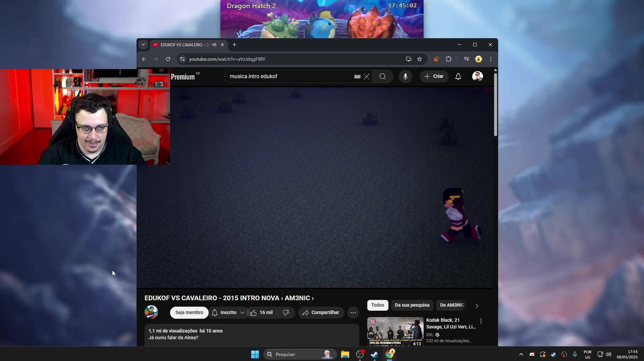Close the EDUKOF VS CAVALEIRO tab
Viewport: 644px width, 361px height.
tap(222, 45)
